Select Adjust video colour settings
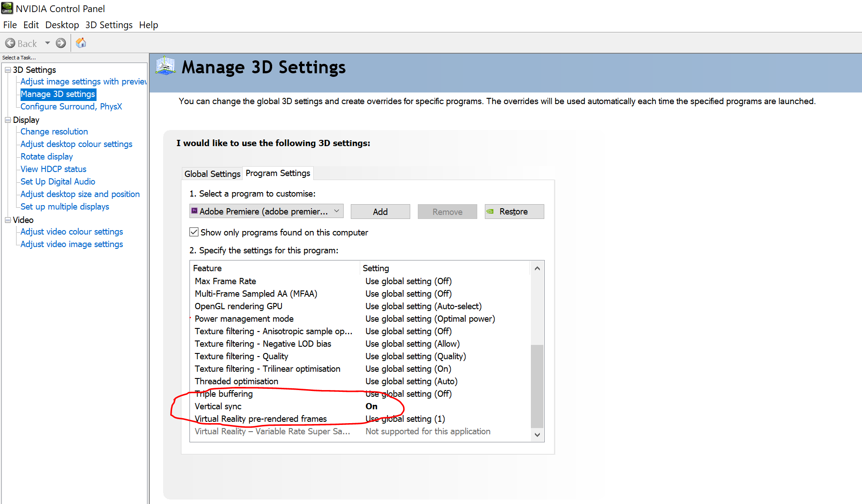The image size is (862, 504). [71, 231]
